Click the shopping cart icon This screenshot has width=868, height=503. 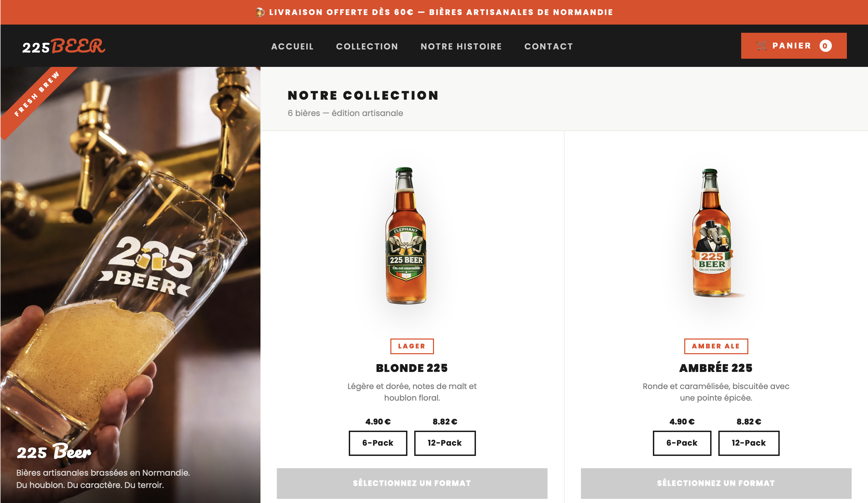click(x=762, y=45)
